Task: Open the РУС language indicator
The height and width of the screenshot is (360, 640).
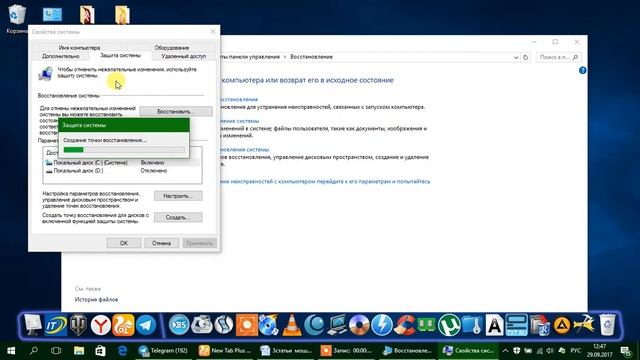Action: click(x=576, y=351)
